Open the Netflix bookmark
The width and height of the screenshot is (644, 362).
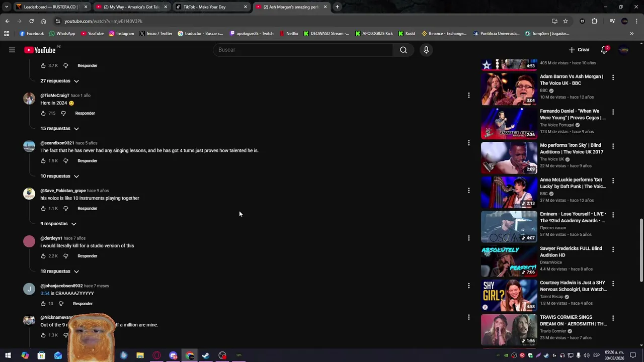288,34
